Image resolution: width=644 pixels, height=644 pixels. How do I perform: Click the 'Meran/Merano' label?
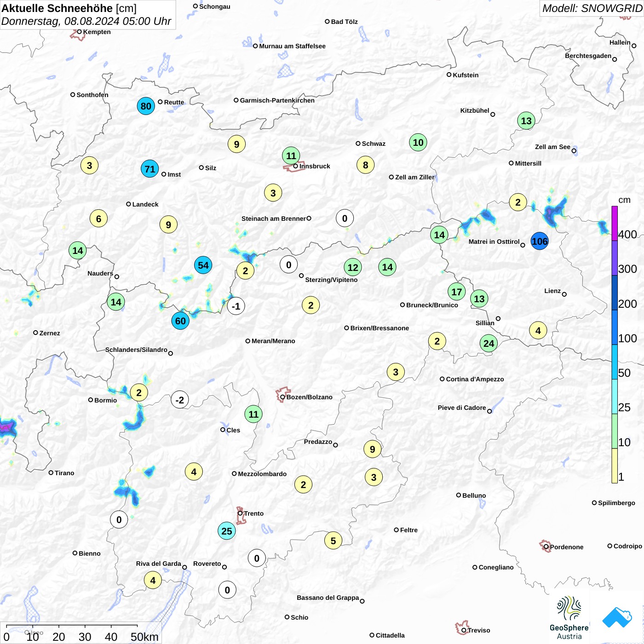click(273, 341)
